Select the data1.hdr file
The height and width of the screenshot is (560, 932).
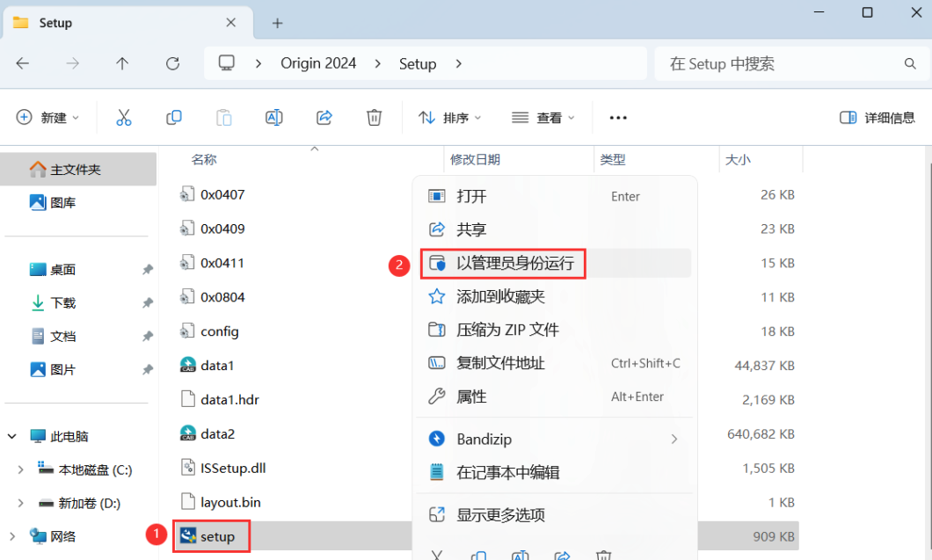pos(220,399)
